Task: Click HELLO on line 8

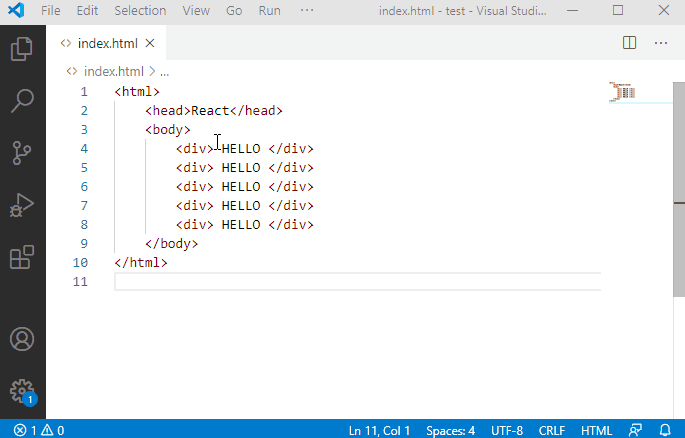Action: [x=241, y=224]
